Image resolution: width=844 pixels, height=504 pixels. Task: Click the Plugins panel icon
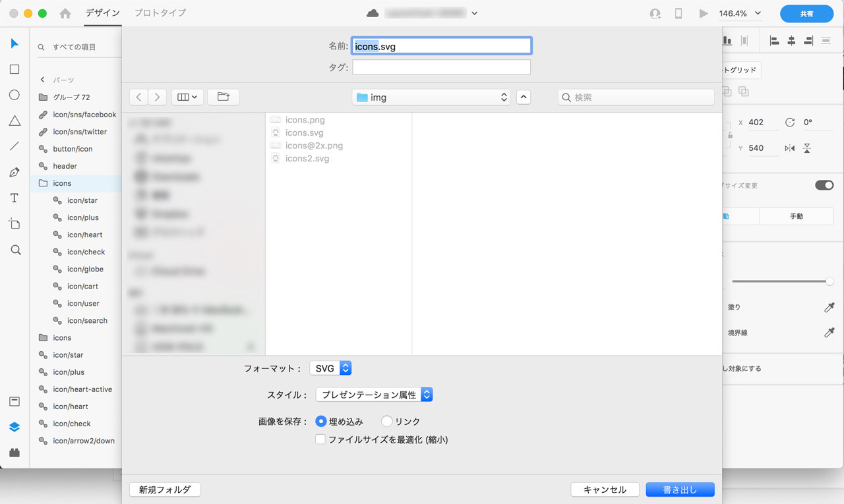coord(15,453)
